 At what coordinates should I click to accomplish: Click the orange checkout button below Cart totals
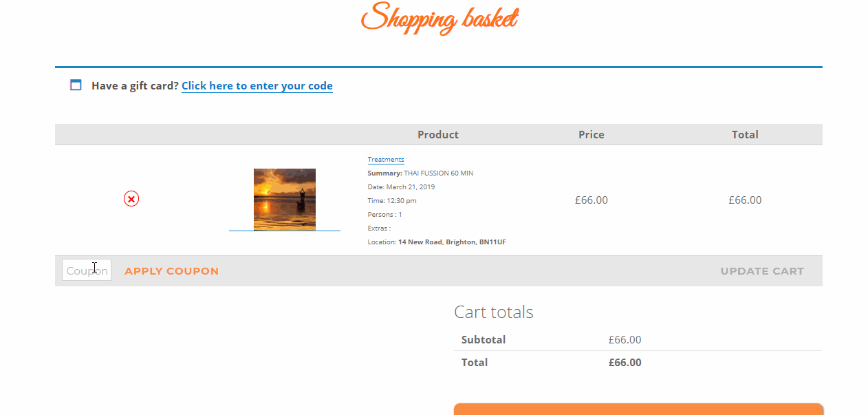(x=638, y=409)
